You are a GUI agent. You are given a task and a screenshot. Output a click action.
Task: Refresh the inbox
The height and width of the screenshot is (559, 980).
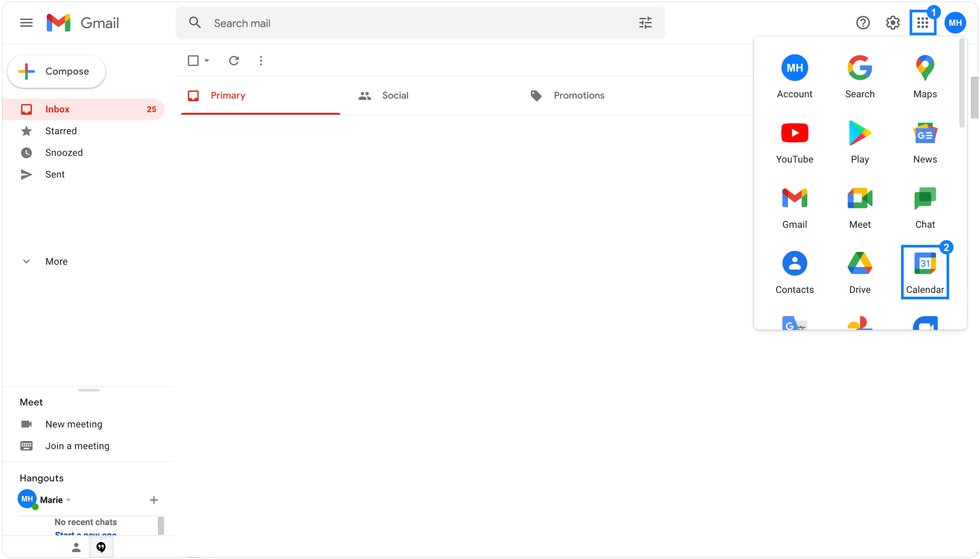[234, 61]
